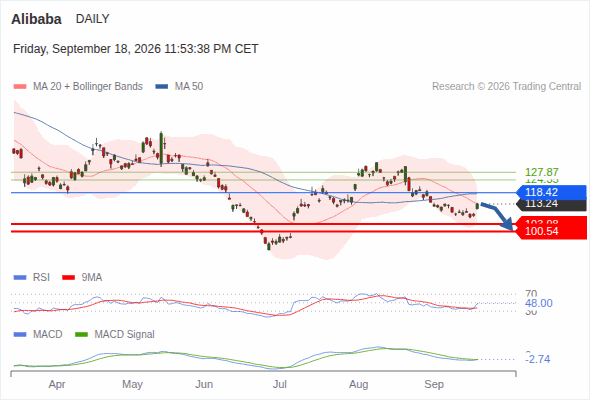590x400 pixels.
Task: Click the 9MA legend color swatch
Action: [x=68, y=278]
